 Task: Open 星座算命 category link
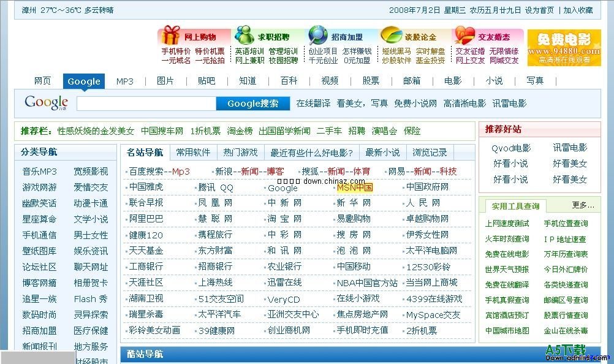point(40,219)
